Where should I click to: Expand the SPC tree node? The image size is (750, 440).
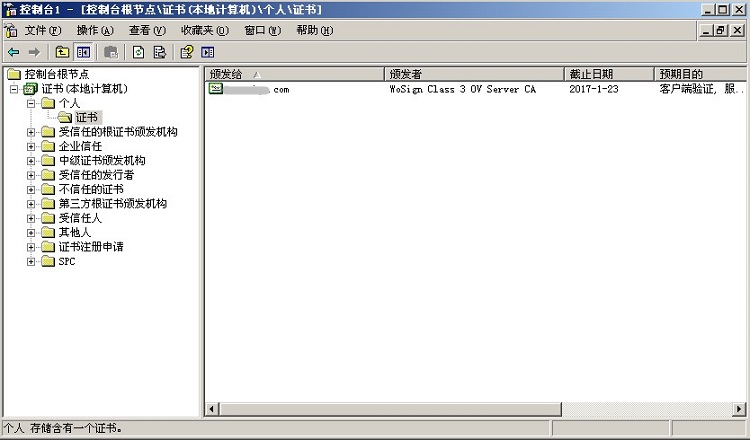(x=31, y=261)
